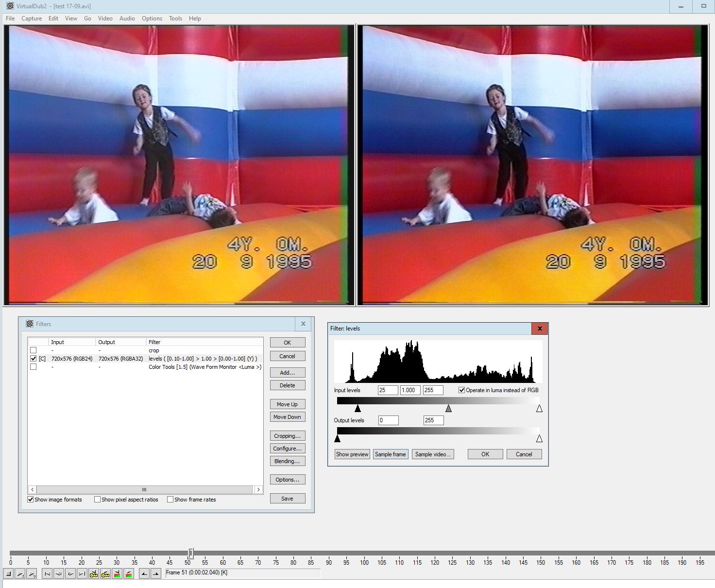Image resolution: width=715 pixels, height=588 pixels.
Task: Open the Help menu
Action: tap(195, 18)
